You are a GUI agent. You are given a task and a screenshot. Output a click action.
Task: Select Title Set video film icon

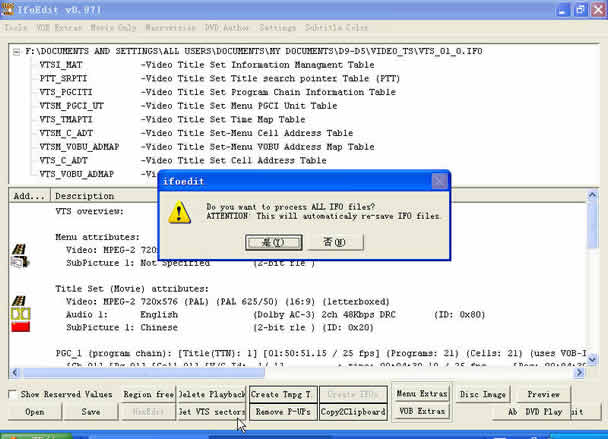pyautogui.click(x=19, y=301)
